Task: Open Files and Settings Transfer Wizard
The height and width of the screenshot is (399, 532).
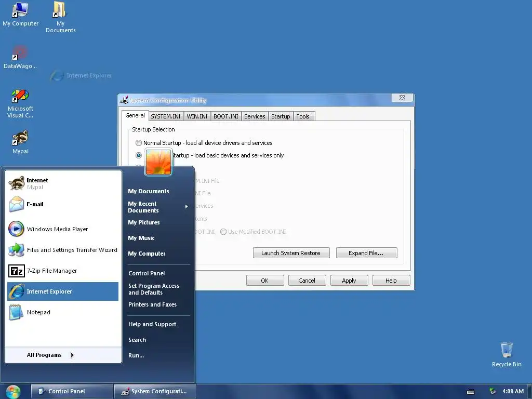Action: pyautogui.click(x=63, y=250)
